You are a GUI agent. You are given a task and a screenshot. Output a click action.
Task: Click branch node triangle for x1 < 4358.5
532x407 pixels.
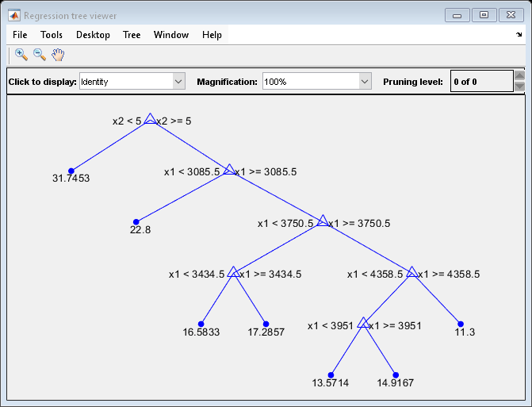(x=411, y=273)
